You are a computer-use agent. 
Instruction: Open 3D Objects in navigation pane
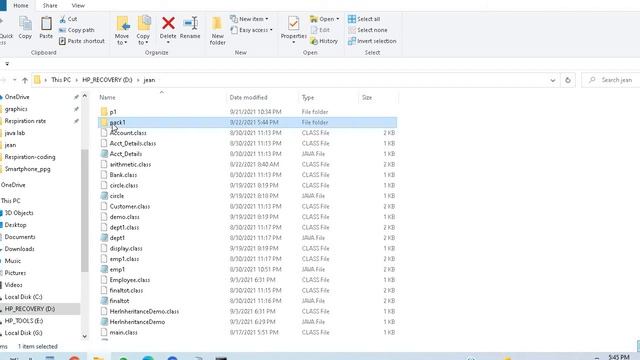[19, 213]
